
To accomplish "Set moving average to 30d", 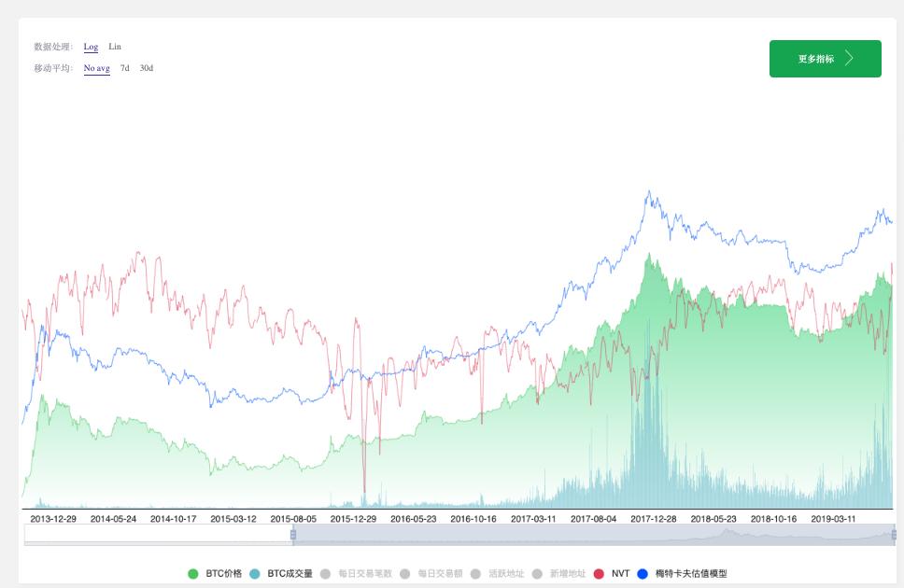I will [147, 68].
